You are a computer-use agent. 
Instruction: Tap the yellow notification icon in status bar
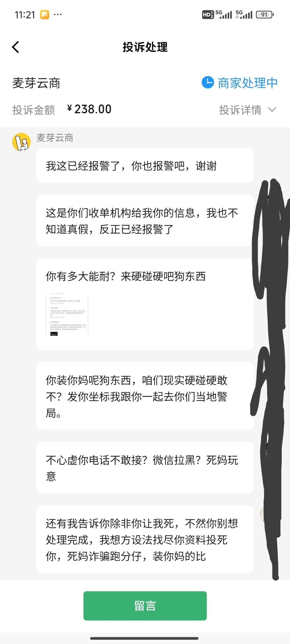45,14
